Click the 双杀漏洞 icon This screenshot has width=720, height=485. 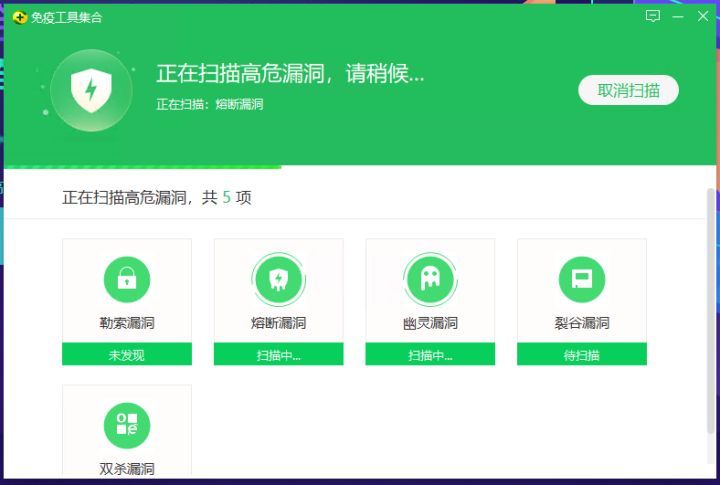127,425
